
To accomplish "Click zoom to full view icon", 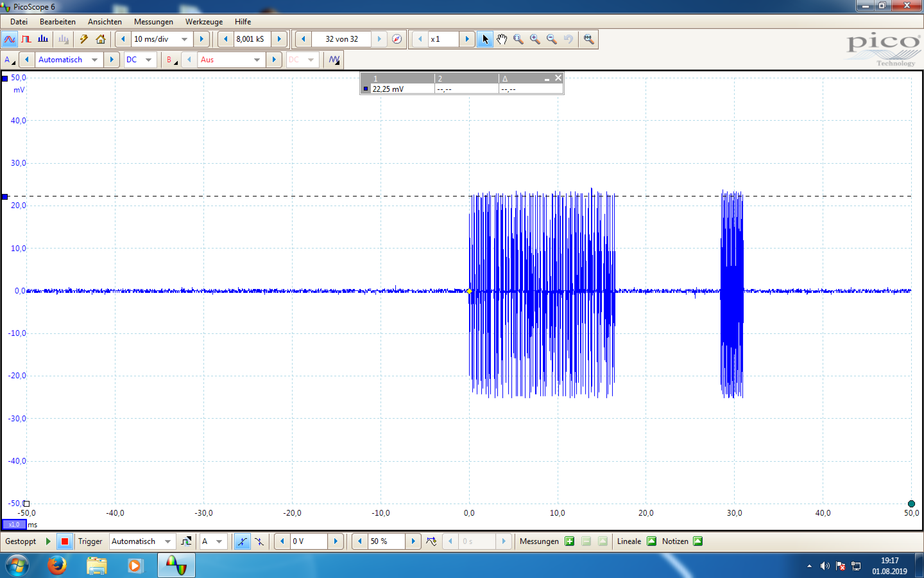I will 589,39.
